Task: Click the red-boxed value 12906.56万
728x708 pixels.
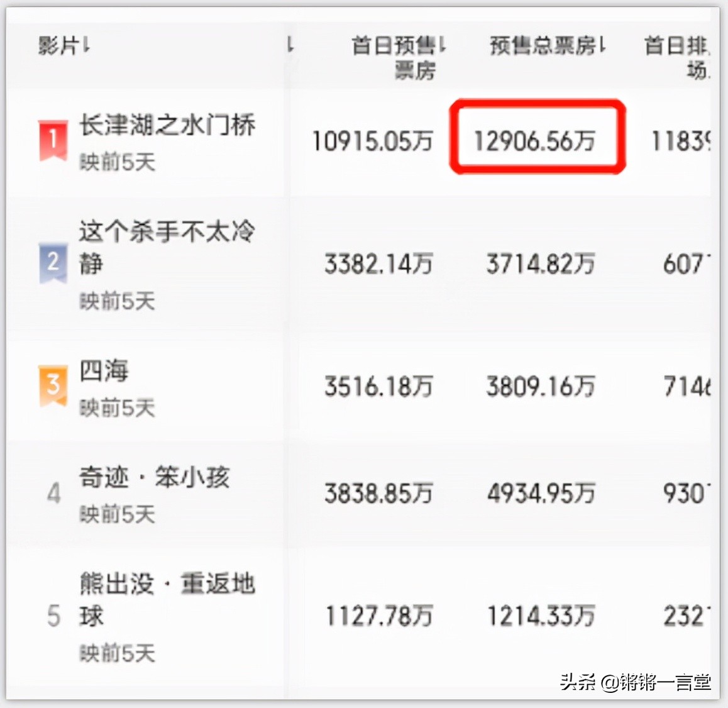Action: [x=538, y=140]
